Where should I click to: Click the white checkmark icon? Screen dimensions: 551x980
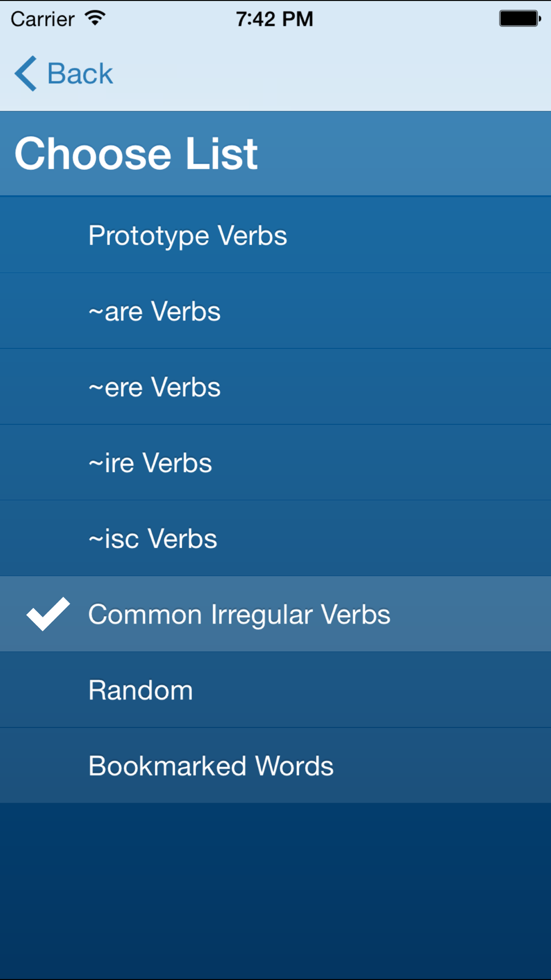point(48,613)
